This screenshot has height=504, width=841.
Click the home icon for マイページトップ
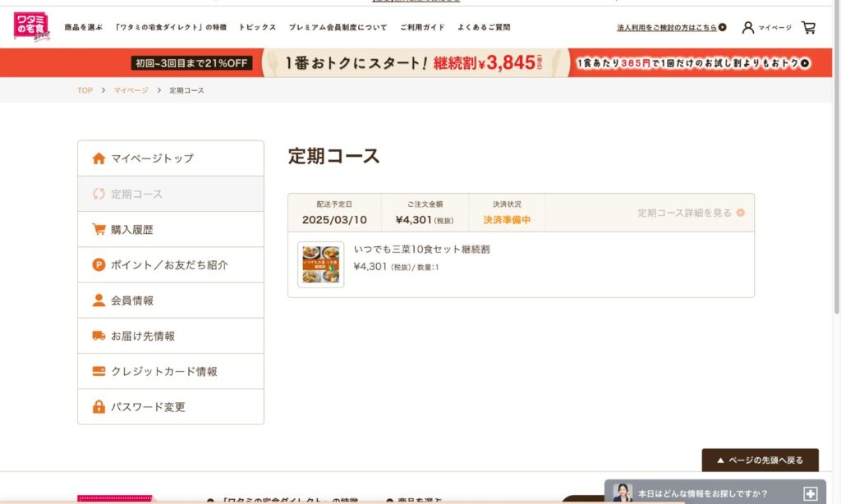click(99, 158)
